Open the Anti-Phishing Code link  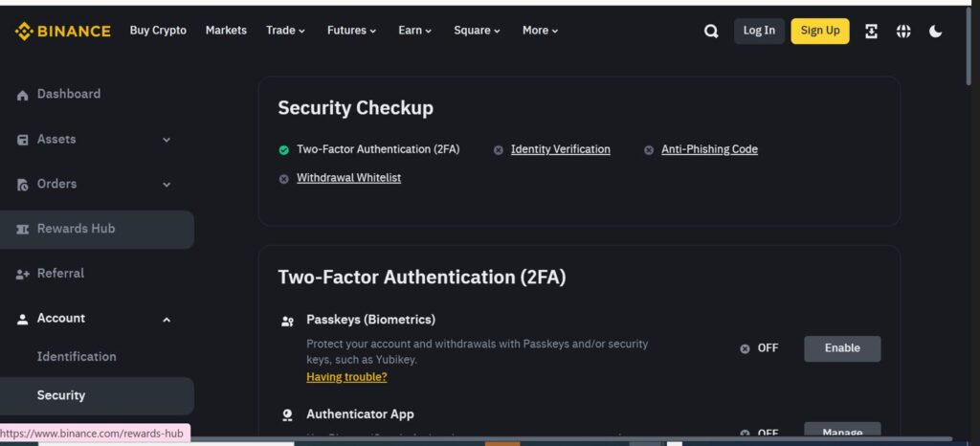[709, 149]
